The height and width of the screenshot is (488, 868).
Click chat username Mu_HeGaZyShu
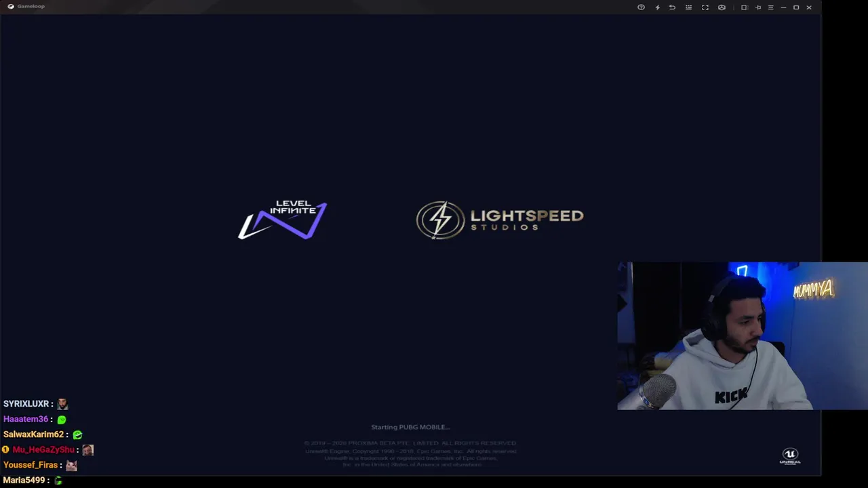(43, 449)
